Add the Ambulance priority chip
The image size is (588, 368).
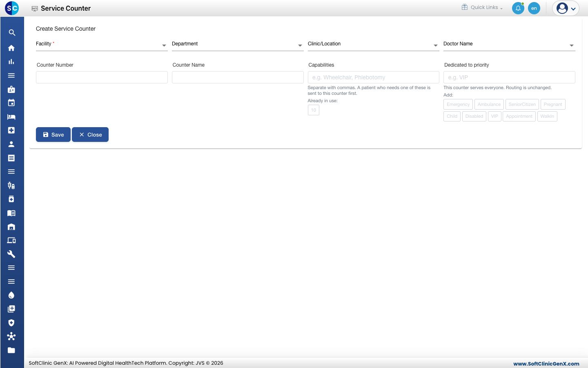(x=489, y=104)
